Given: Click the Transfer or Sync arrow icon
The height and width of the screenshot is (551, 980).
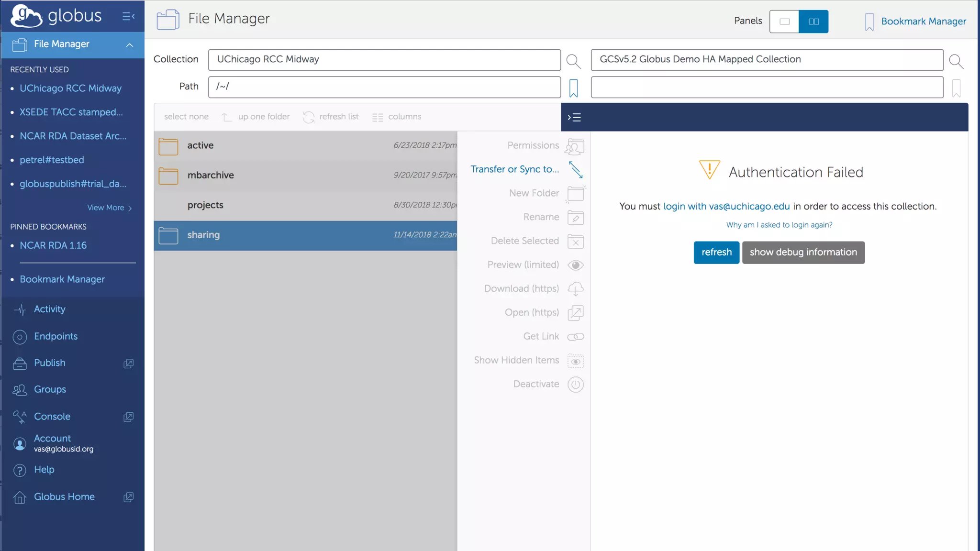Looking at the screenshot, I should coord(575,169).
